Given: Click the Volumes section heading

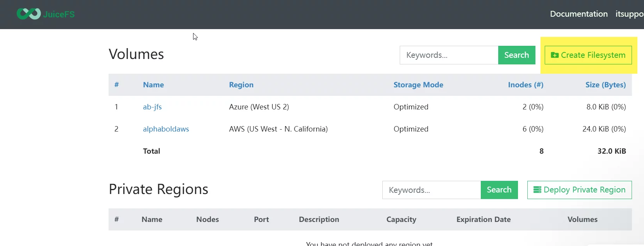Looking at the screenshot, I should pos(136,54).
